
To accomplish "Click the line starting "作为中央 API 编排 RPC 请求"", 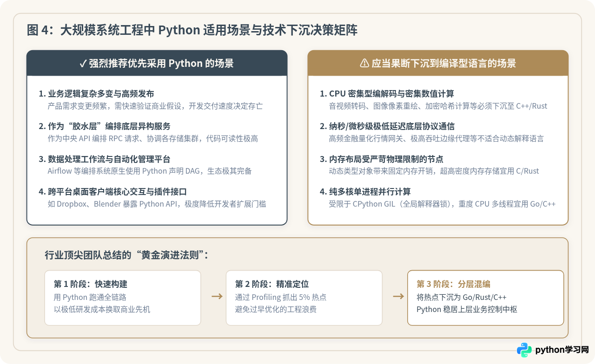I will point(153,138).
